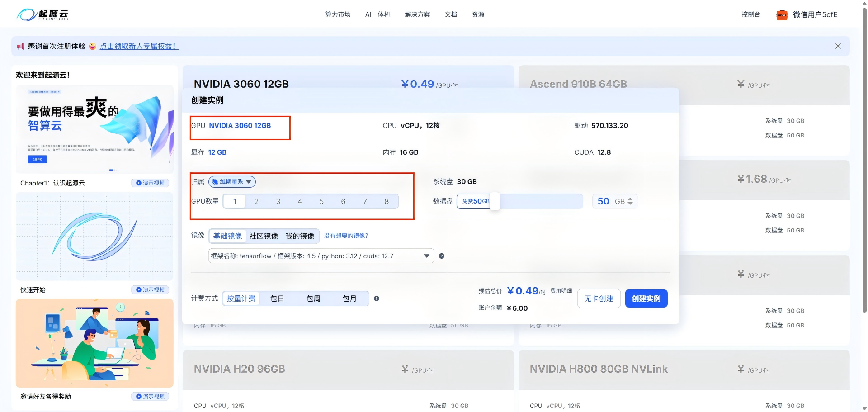Click the galaxy icon in the 维斯星系 badge
The width and height of the screenshot is (868, 412).
pos(215,181)
